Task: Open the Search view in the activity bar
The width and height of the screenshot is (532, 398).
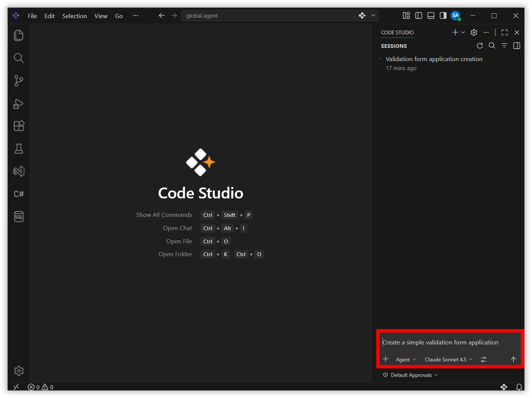Action: click(19, 58)
